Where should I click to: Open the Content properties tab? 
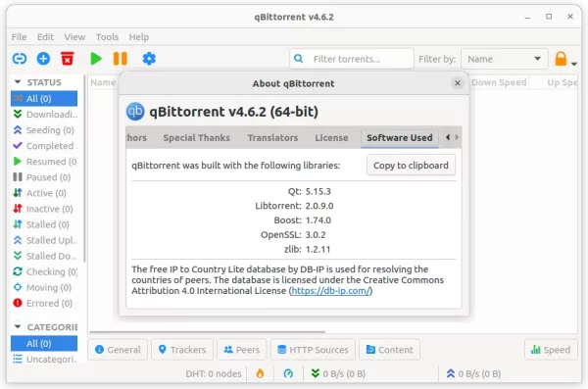click(x=390, y=350)
